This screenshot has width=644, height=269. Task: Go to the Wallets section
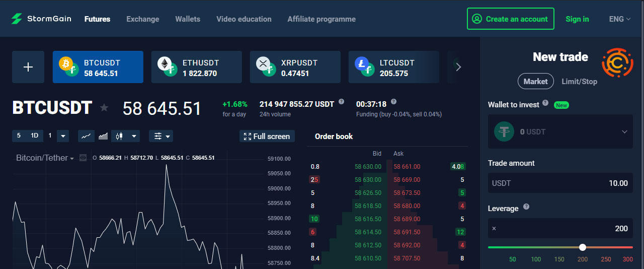[188, 19]
